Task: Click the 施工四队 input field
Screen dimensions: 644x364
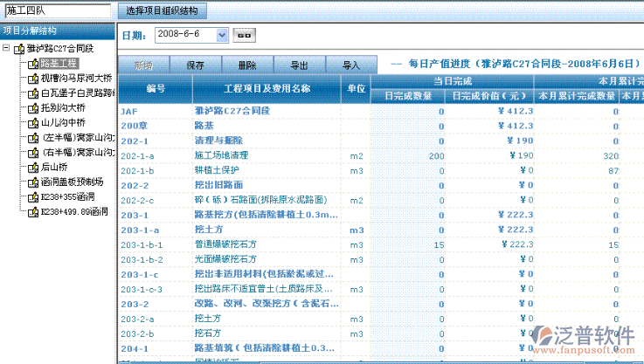Action: pyautogui.click(x=57, y=11)
